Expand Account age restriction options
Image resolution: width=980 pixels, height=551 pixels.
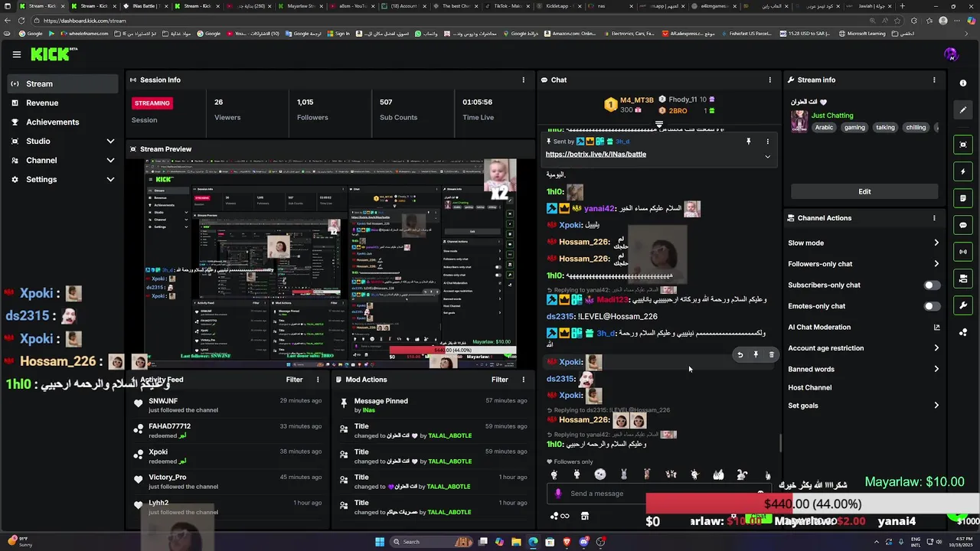[936, 348]
